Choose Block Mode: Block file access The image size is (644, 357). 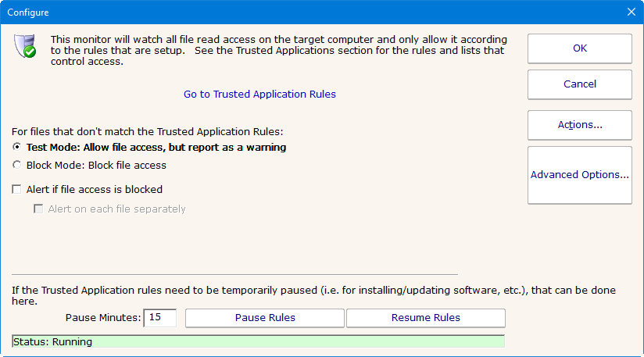click(x=18, y=166)
